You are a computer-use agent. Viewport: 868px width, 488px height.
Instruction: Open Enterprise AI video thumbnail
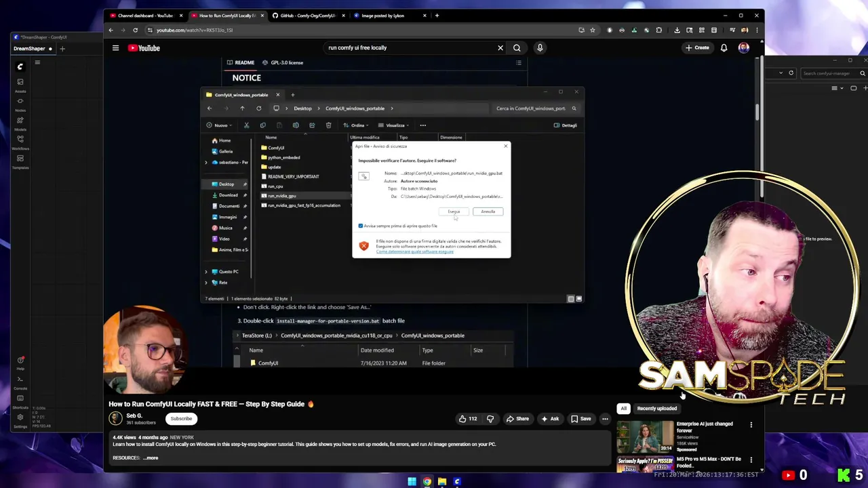coord(645,436)
